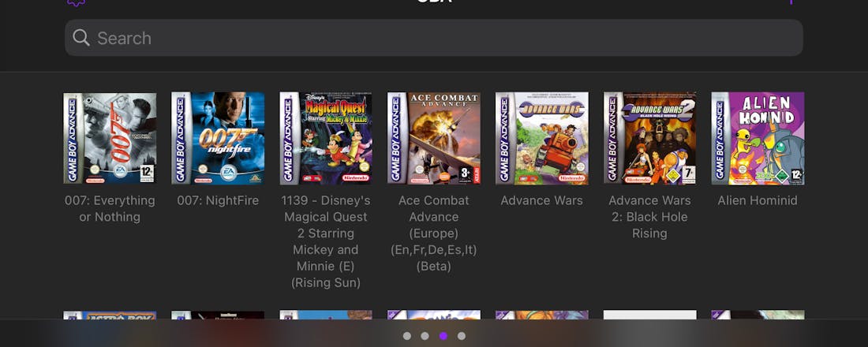Go to the fourth page indicator dot
This screenshot has height=347, width=868.
(461, 336)
